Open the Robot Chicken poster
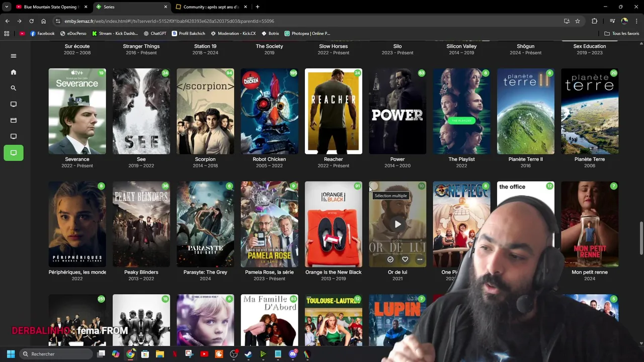The height and width of the screenshot is (362, 644). 269,111
